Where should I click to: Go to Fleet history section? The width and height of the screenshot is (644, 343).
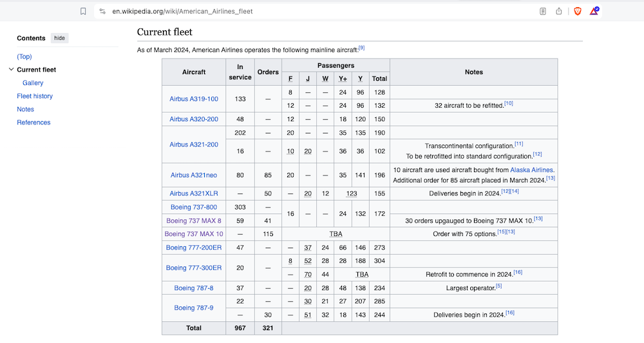pos(35,96)
